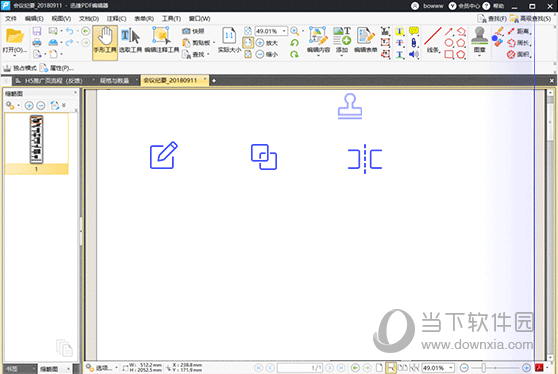
Task: Select the 面积 area measuring tool
Action: 519,54
